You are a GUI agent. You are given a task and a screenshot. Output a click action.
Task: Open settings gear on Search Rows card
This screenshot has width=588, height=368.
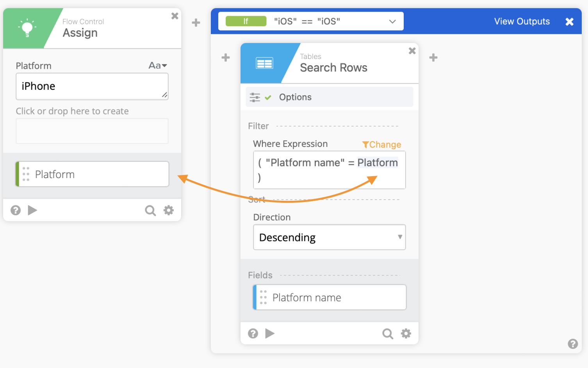click(x=406, y=334)
